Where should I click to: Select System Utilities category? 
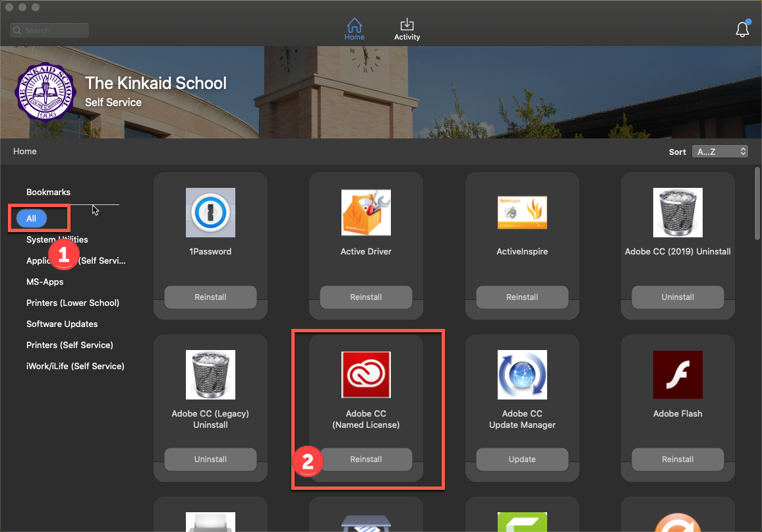click(x=57, y=239)
